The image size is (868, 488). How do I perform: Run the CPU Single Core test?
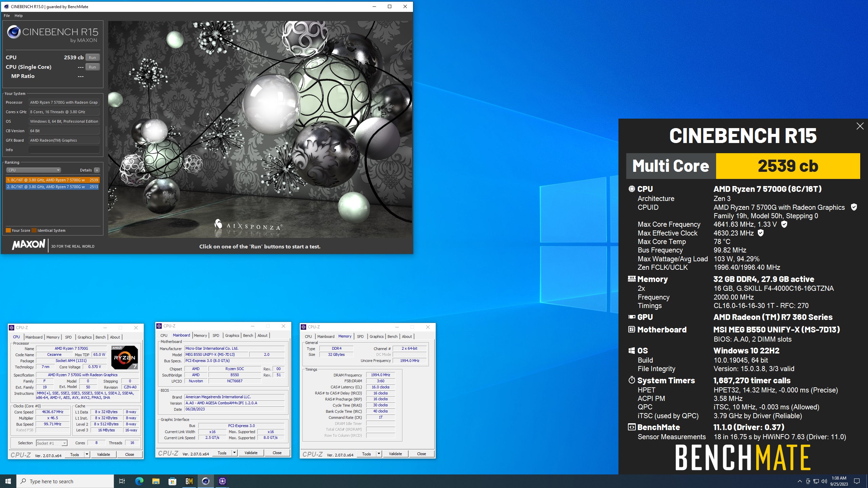coord(92,67)
